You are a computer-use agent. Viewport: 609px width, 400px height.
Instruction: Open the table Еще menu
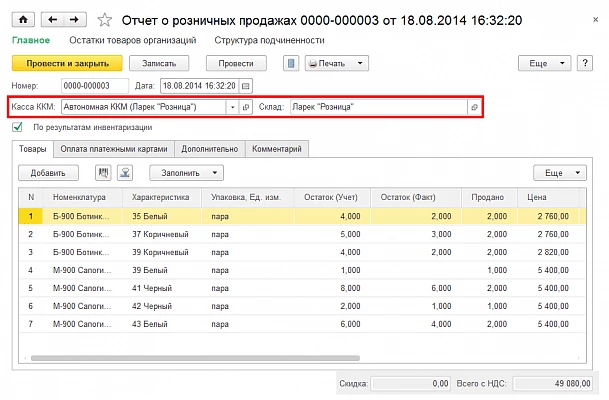(560, 173)
